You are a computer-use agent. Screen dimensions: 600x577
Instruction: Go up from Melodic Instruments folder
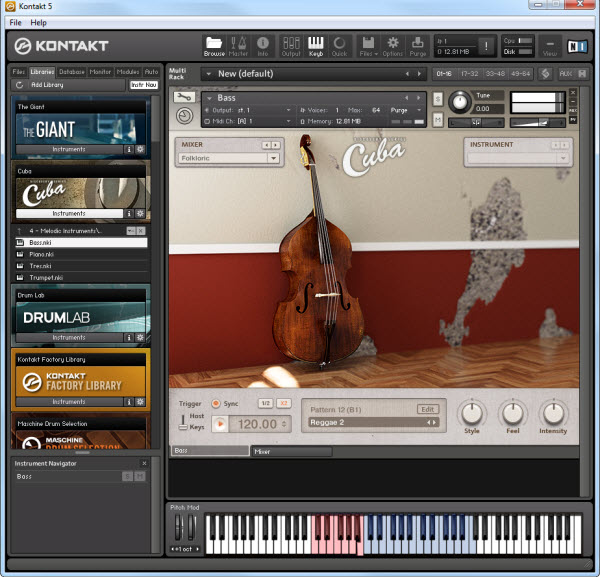[x=20, y=231]
